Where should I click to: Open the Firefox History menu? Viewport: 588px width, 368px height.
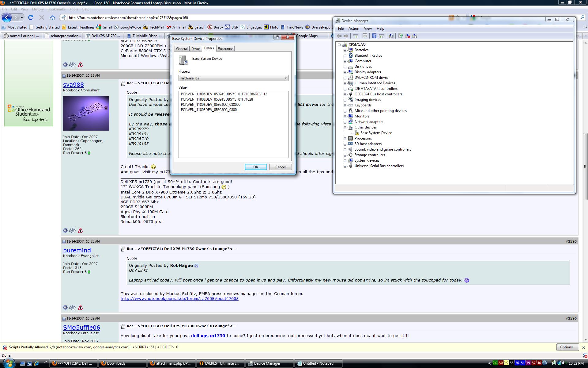38,9
